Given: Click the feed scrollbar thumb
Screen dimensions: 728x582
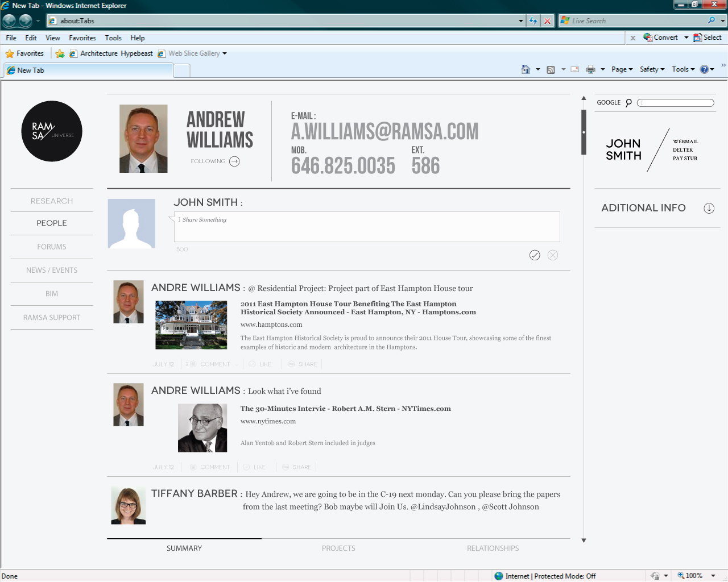Looking at the screenshot, I should pos(584,132).
